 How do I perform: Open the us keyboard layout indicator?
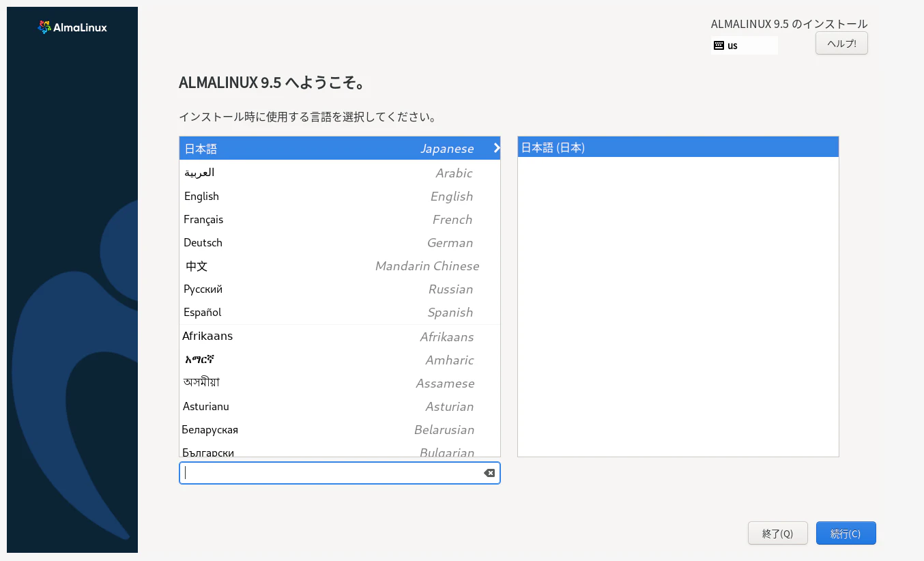tap(744, 46)
